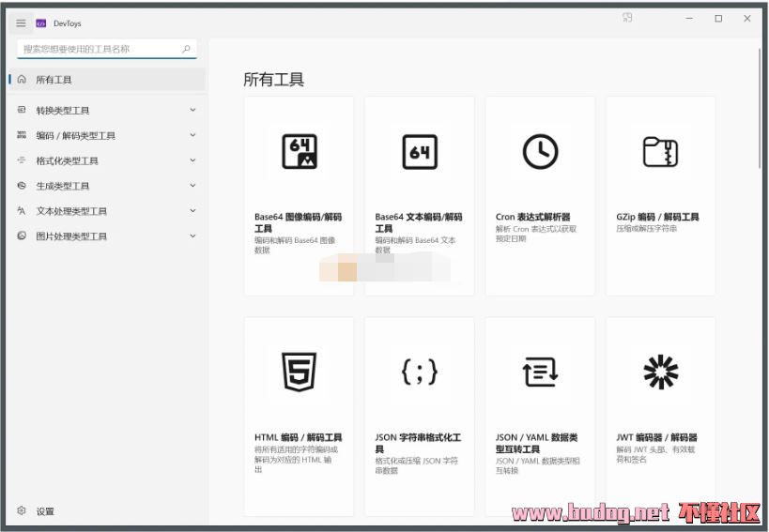
Task: Click JSON 字符串格式化工具 card title
Action: tap(419, 443)
